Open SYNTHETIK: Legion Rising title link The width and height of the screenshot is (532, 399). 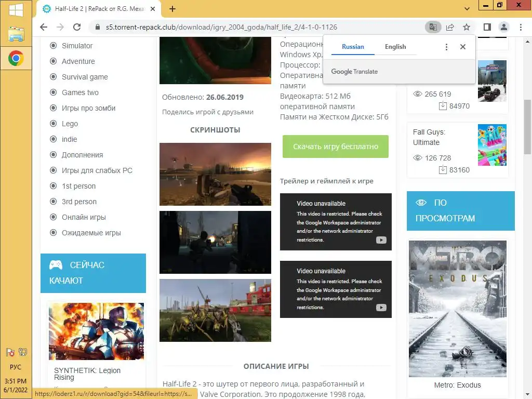(87, 374)
